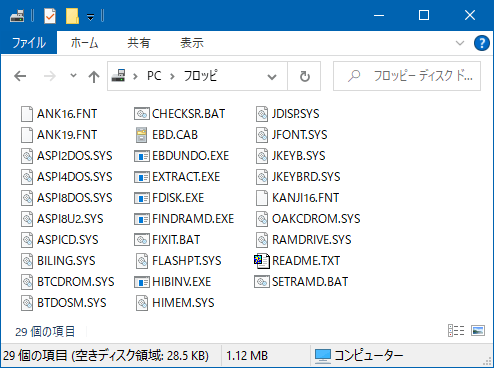This screenshot has height=368, width=494.
Task: Switch to large icons view layout
Action: click(x=478, y=330)
